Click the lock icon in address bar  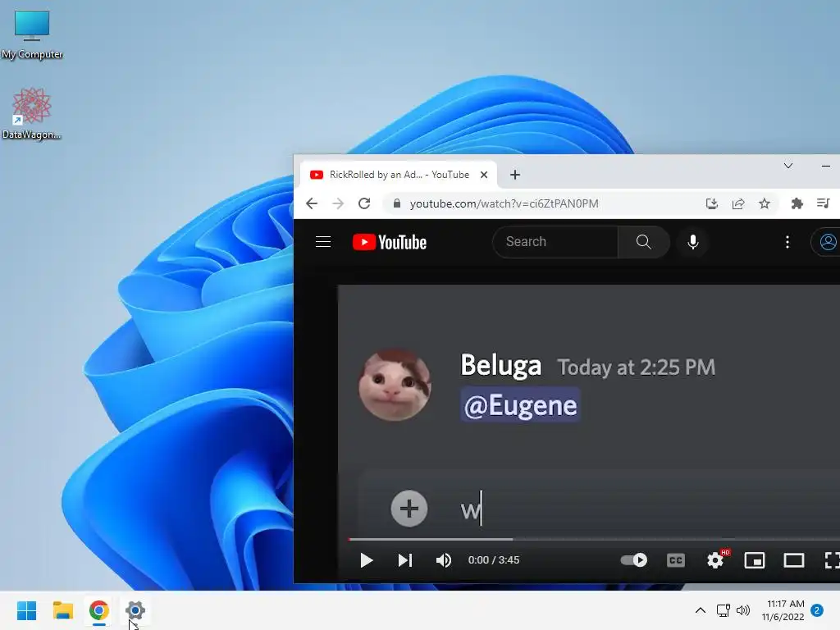pos(396,203)
